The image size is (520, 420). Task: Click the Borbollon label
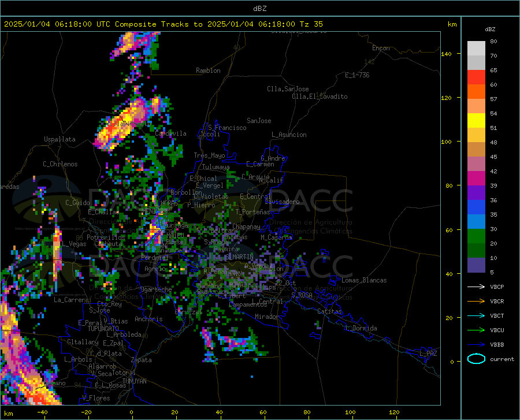pyautogui.click(x=187, y=192)
